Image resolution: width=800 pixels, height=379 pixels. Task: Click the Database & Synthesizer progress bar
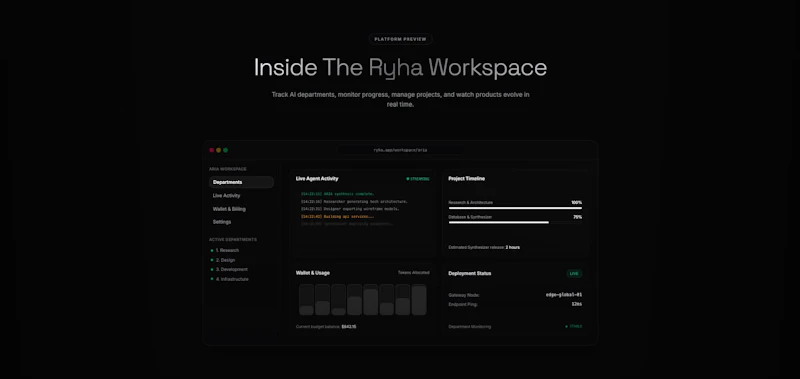click(x=515, y=222)
